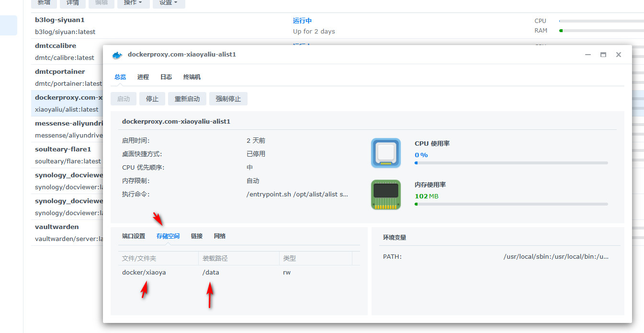The height and width of the screenshot is (333, 644).
Task: Open the 终端机 tab
Action: [192, 77]
